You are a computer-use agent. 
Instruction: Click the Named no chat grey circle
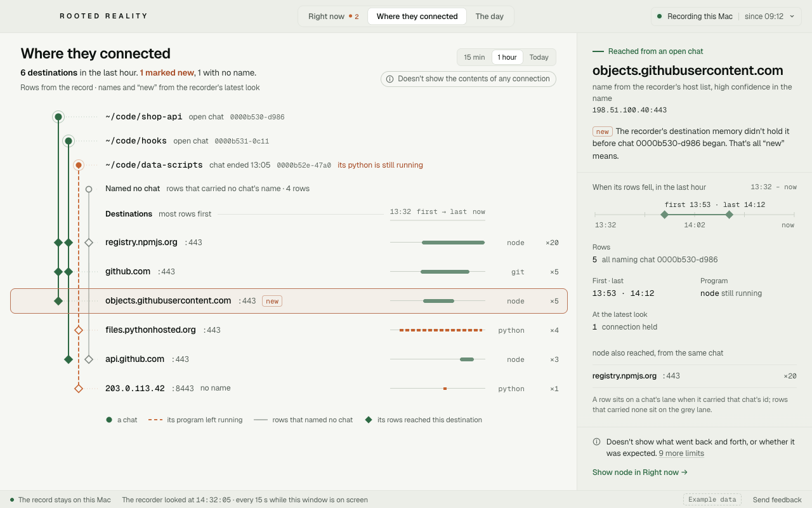[x=89, y=189]
